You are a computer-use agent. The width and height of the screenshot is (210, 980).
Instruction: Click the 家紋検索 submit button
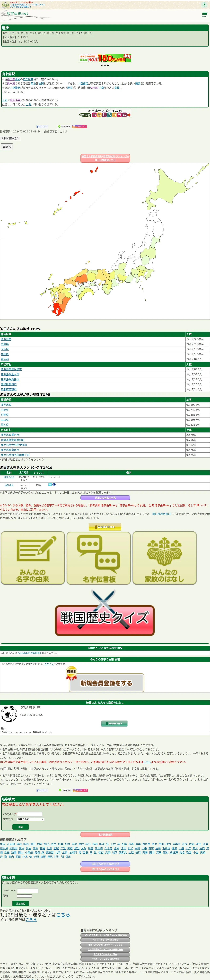click(x=21, y=904)
